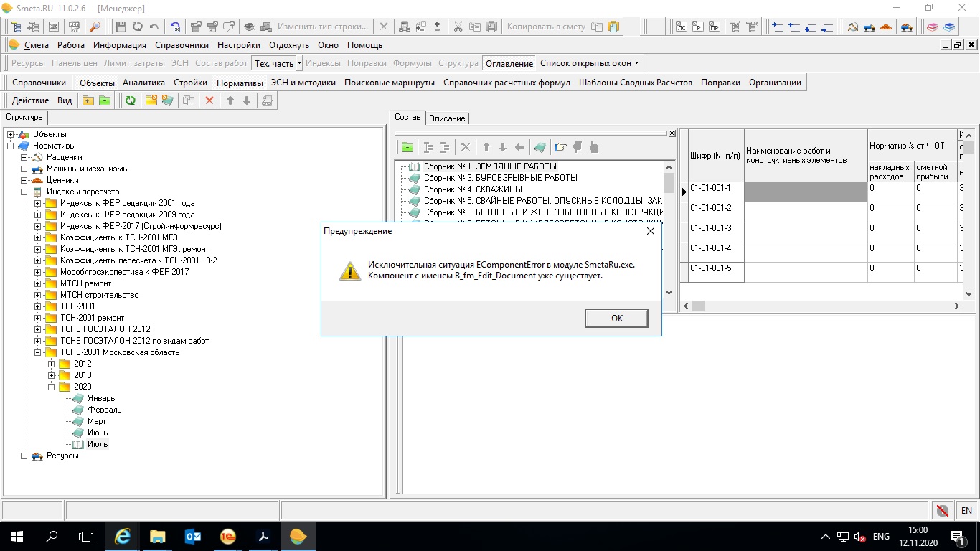The height and width of the screenshot is (551, 980).
Task: Open the Помощь menu
Action: pyautogui.click(x=365, y=45)
